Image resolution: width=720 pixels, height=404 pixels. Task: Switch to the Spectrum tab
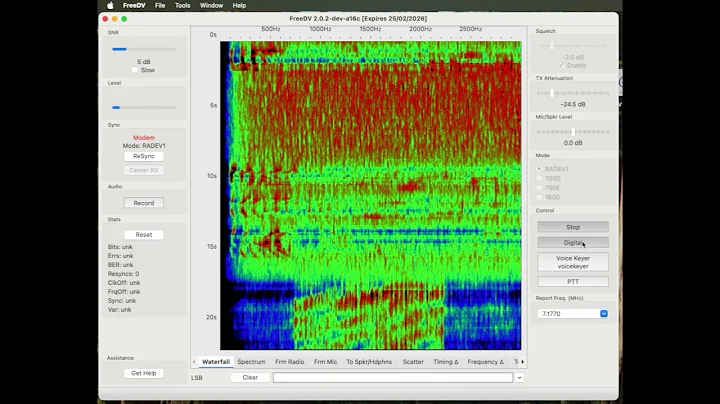(x=251, y=362)
